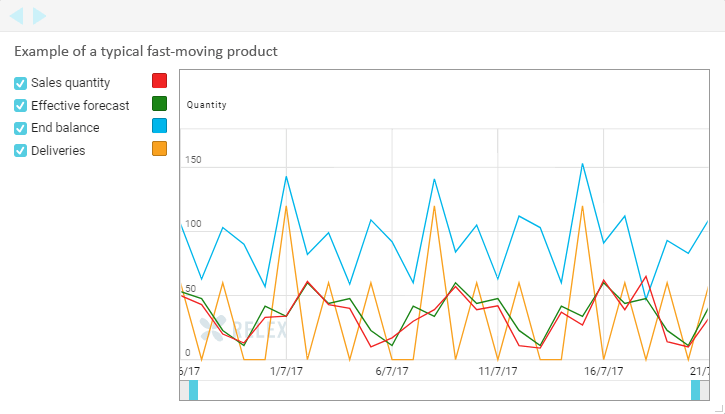725x414 pixels.
Task: Click the '50' y-axis label
Action: click(190, 289)
